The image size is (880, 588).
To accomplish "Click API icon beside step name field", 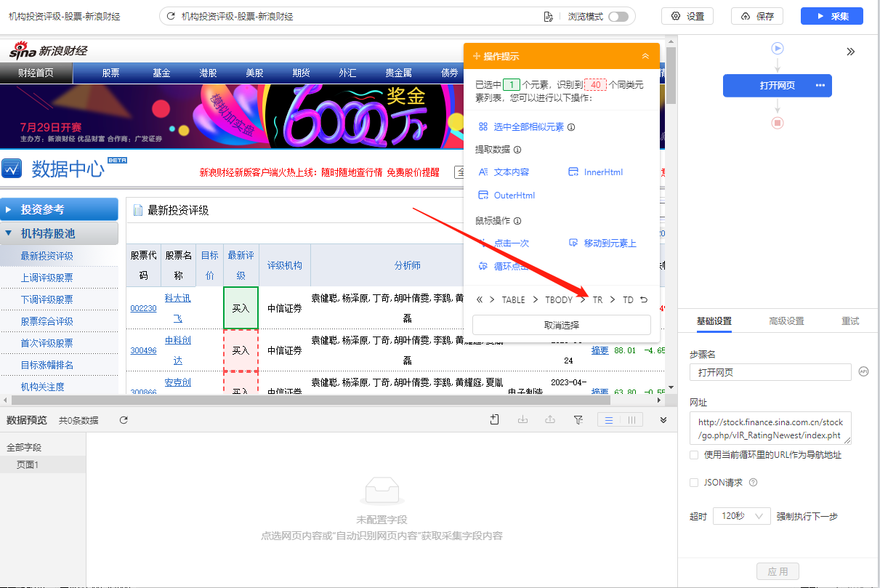I will point(863,371).
